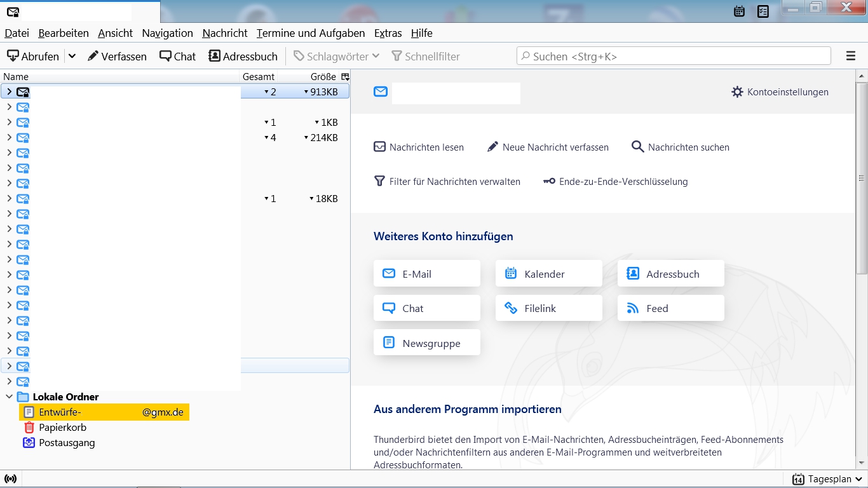Open the hamburger application menu
This screenshot has width=868, height=488.
[851, 56]
